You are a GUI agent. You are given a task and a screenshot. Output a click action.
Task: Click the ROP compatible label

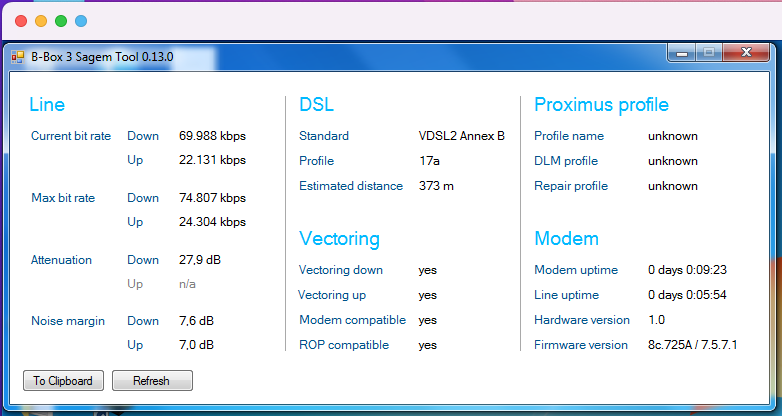click(344, 345)
